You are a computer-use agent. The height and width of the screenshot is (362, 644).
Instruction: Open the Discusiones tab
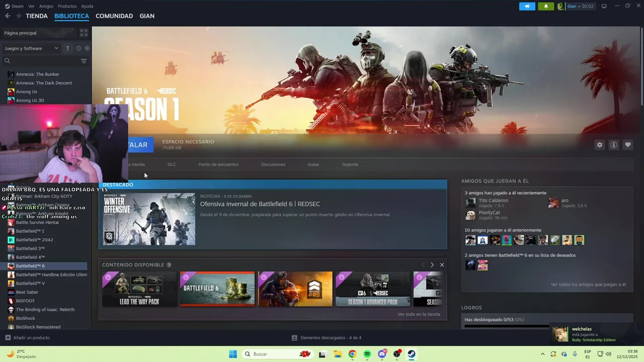click(x=273, y=164)
